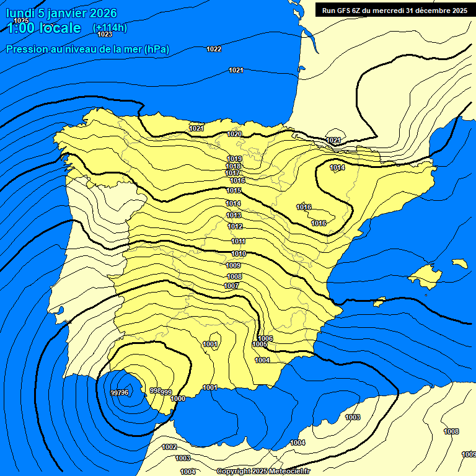Click the 1007 isobar label

231,286
